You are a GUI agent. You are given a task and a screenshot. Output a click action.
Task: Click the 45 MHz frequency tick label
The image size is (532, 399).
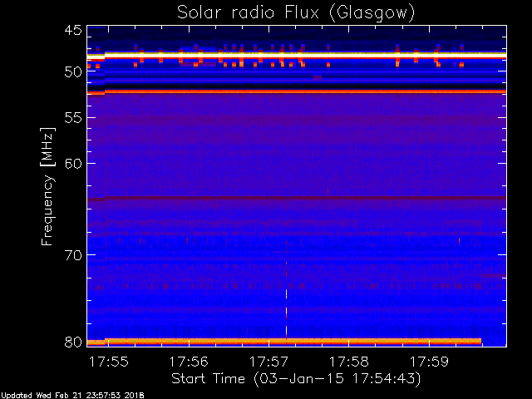(72, 31)
